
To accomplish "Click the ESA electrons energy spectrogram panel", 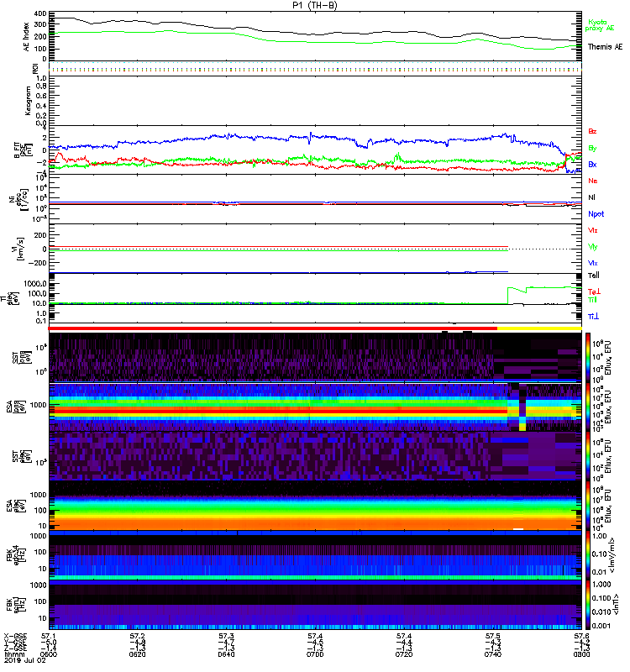I will point(315,506).
